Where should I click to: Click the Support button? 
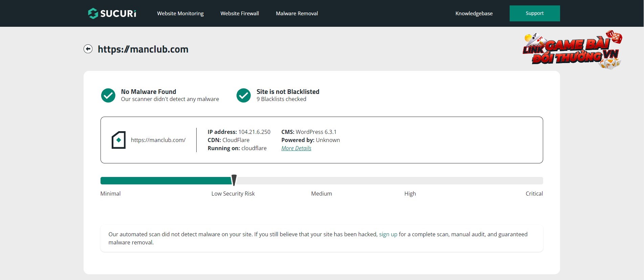tap(535, 13)
